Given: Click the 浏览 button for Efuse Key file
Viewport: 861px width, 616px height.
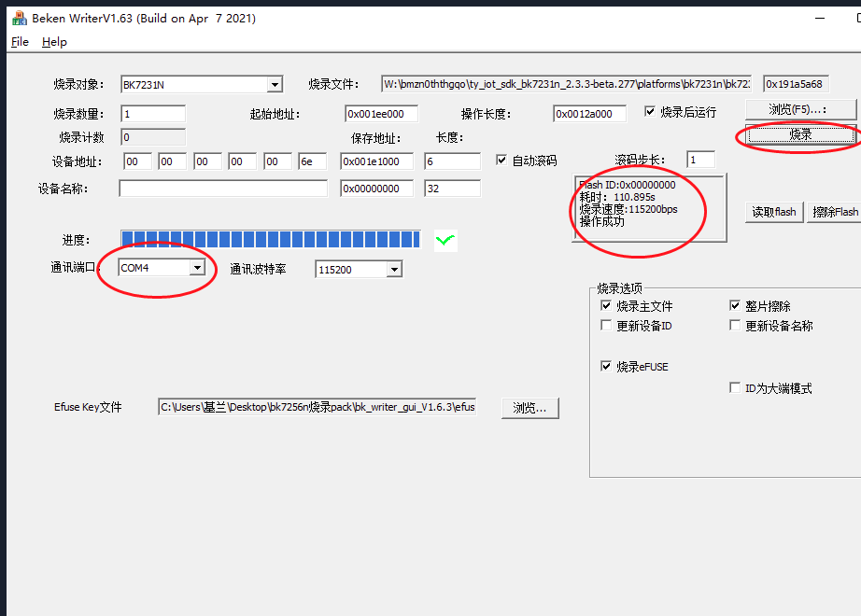Looking at the screenshot, I should (x=529, y=408).
